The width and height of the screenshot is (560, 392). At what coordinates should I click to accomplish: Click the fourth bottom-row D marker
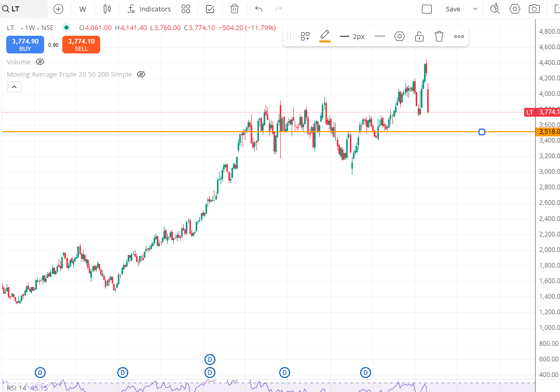click(x=284, y=373)
